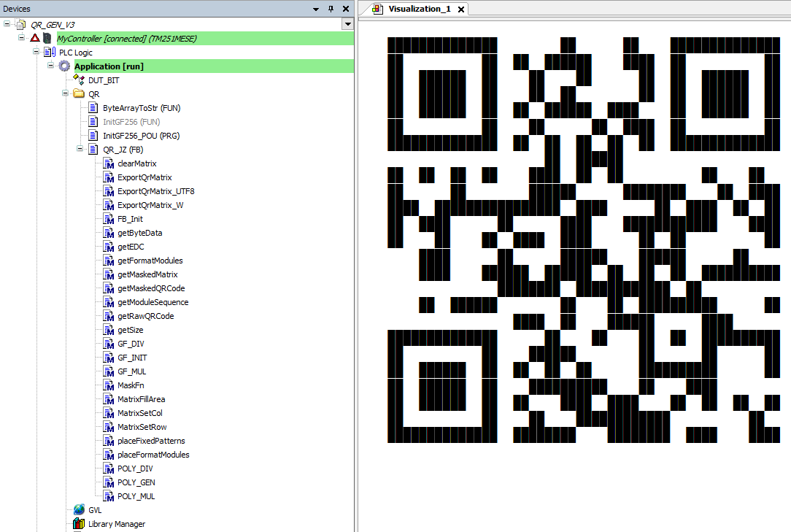Click the PLC Logic node icon

(x=50, y=53)
